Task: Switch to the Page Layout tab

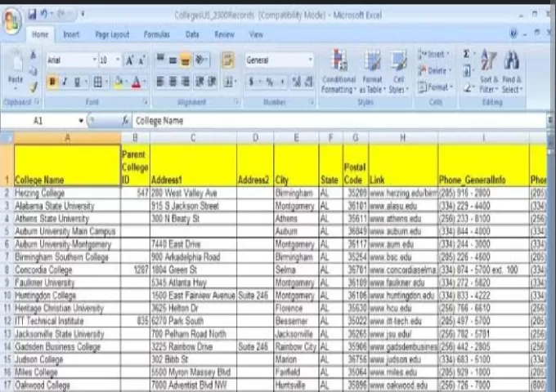Action: (112, 34)
